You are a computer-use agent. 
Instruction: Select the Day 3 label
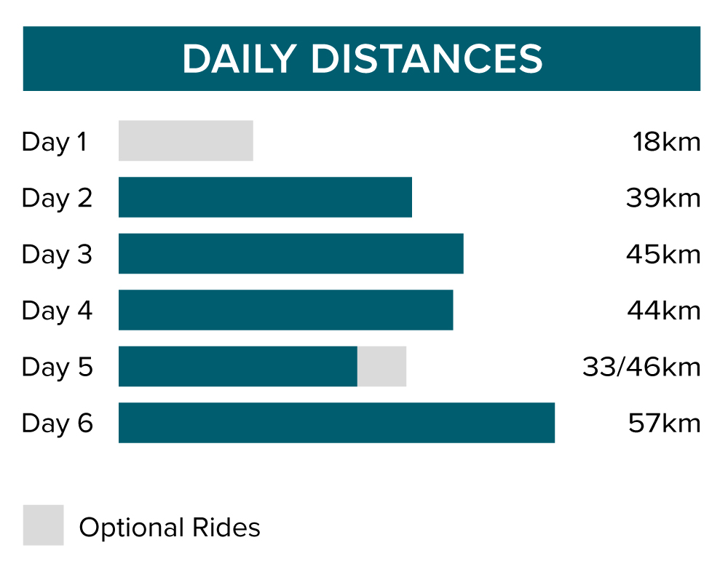58,255
